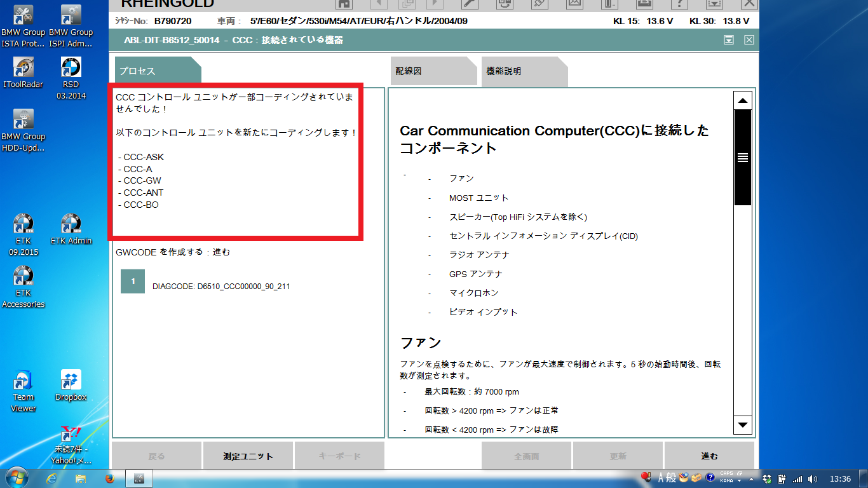Viewport: 868px width, 488px height.
Task: Click the 'KL 15: 13.6 V' voltage readout
Action: click(643, 21)
